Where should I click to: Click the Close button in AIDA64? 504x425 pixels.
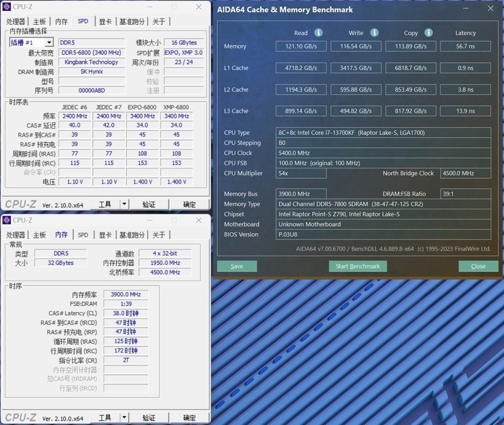point(478,266)
